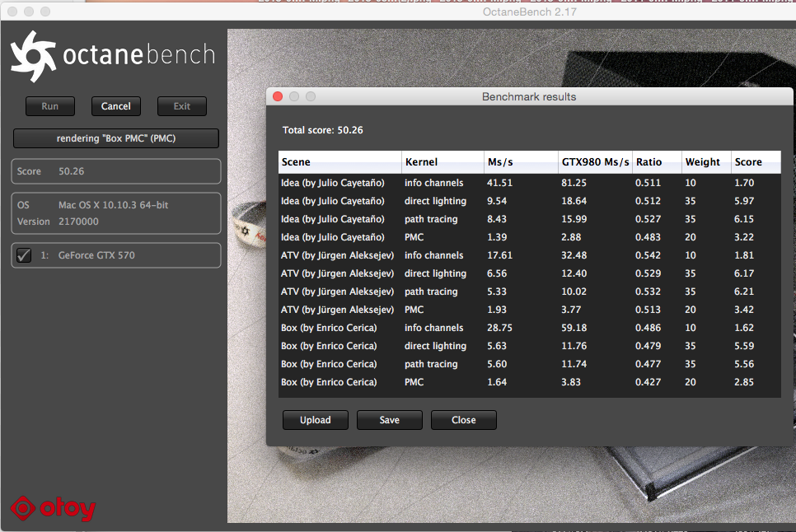The image size is (796, 532).
Task: Close the Benchmark results dialog
Action: coord(463,420)
